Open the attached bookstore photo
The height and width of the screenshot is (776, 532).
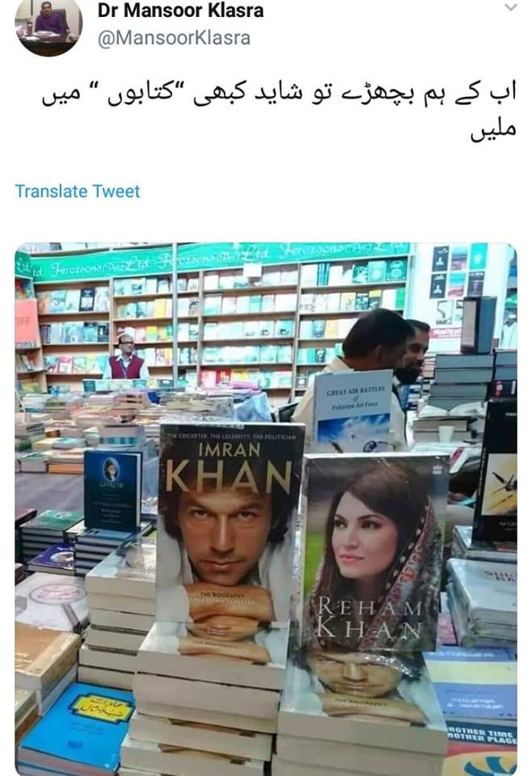266,508
